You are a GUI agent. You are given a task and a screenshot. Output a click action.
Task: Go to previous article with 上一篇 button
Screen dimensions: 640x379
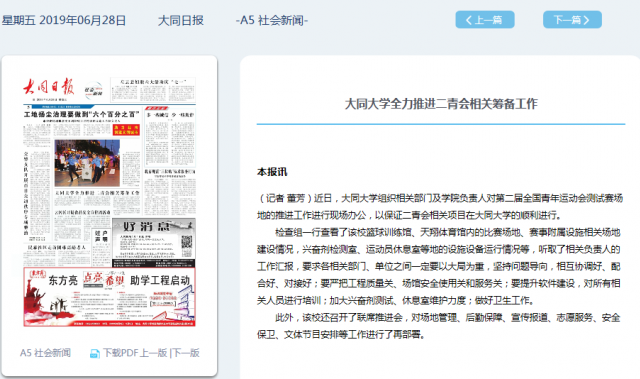(484, 20)
